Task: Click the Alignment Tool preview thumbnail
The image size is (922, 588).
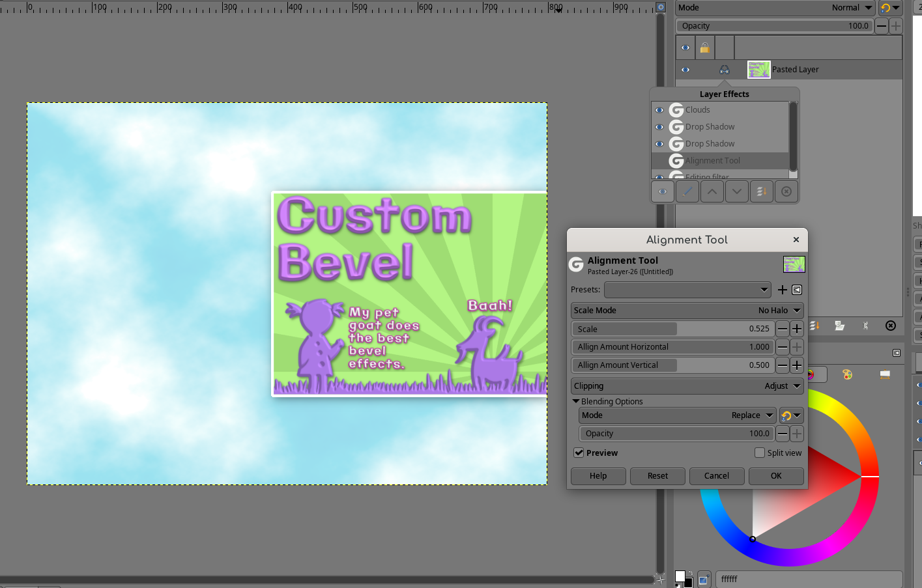Action: pos(794,264)
